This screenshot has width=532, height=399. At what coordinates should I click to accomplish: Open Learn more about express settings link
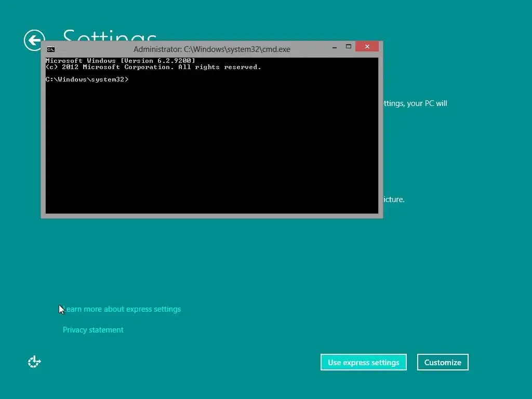(x=122, y=309)
